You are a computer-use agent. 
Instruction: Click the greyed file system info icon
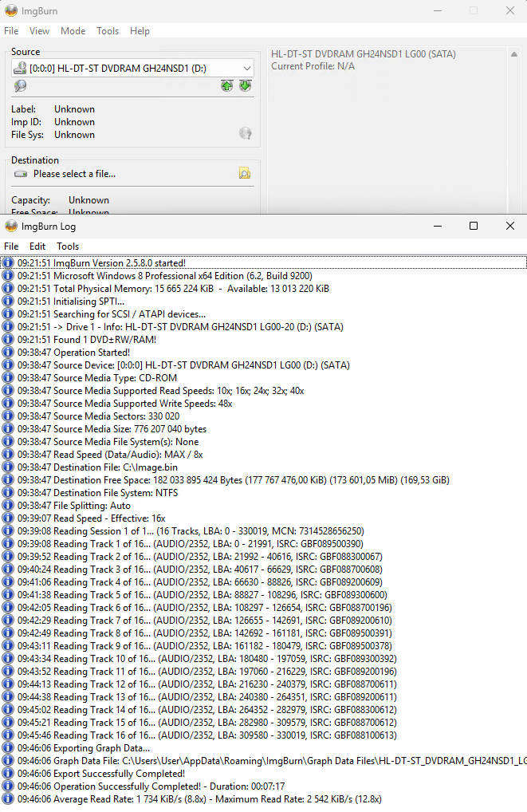point(246,133)
